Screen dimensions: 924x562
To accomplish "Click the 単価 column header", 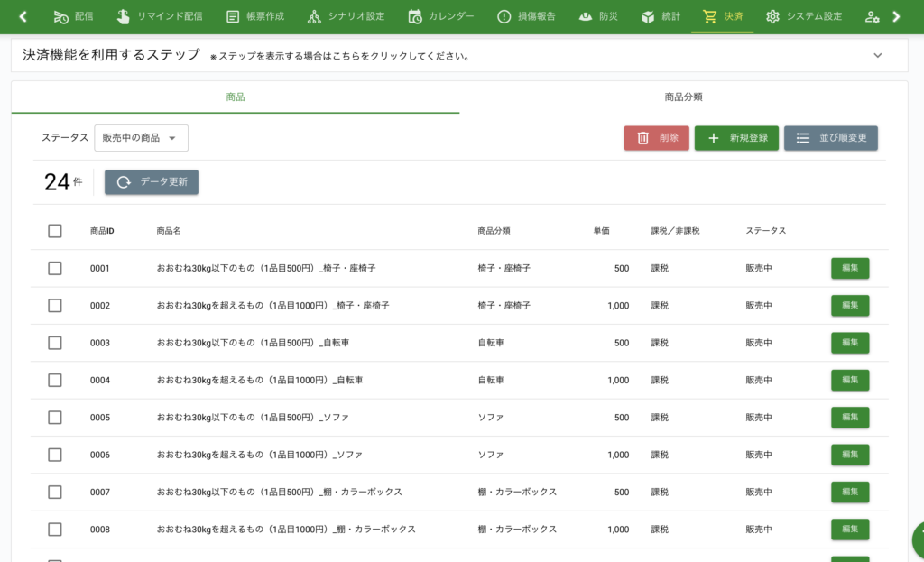I will 601,231.
